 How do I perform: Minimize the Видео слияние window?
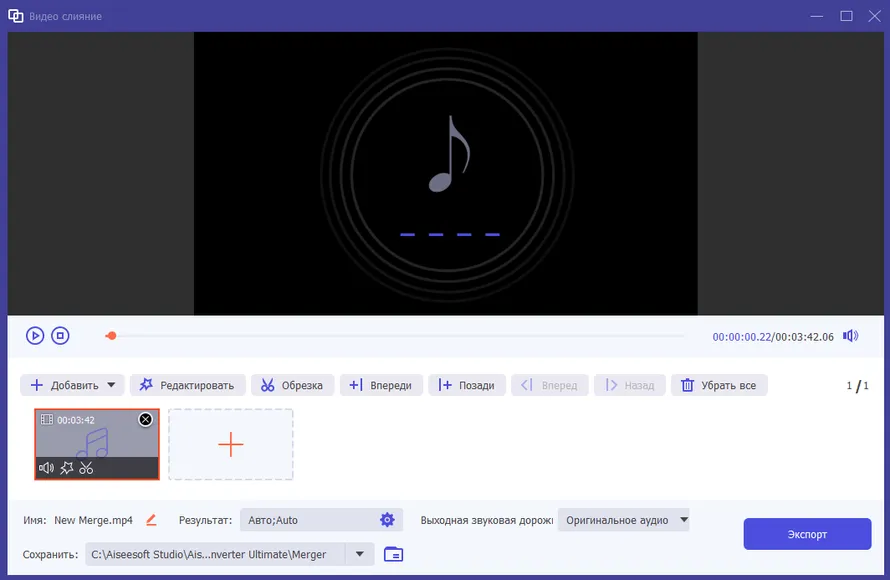817,16
